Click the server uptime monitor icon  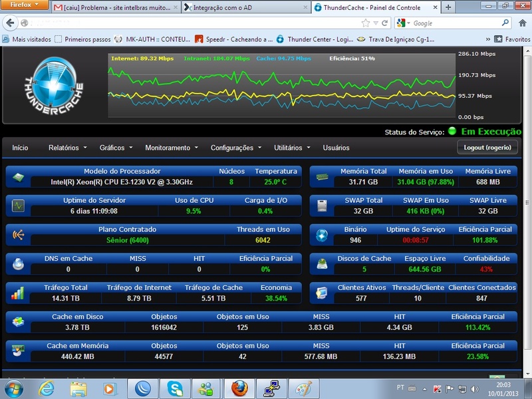19,205
